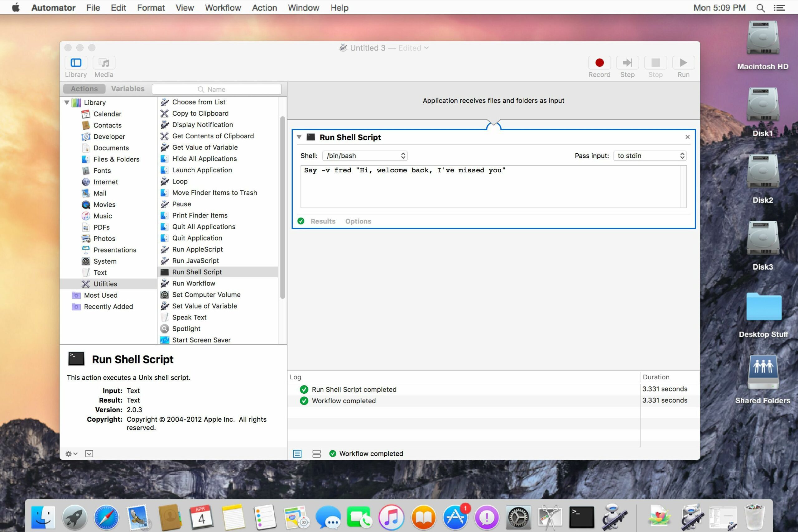This screenshot has width=798, height=532.
Task: Toggle the log view button
Action: pyautogui.click(x=297, y=454)
